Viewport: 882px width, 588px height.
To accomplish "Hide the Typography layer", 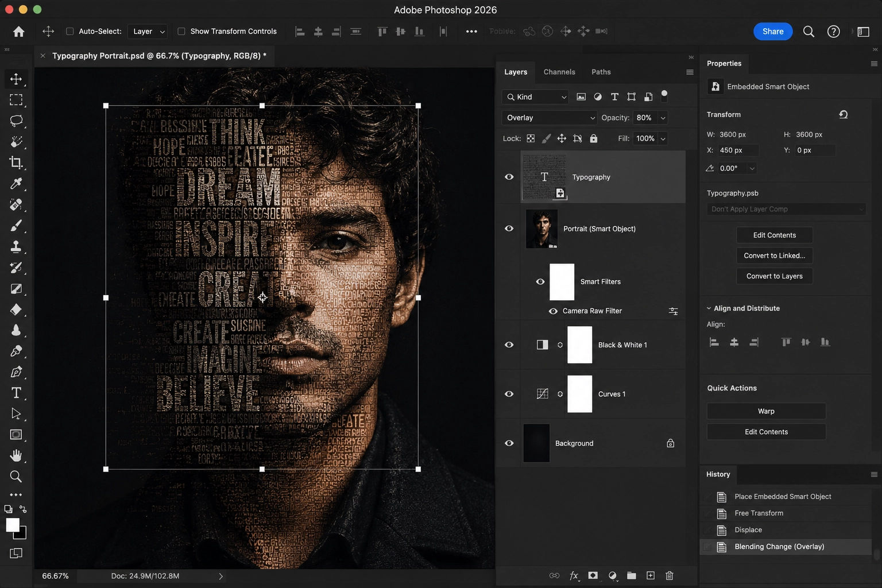I will tap(509, 177).
